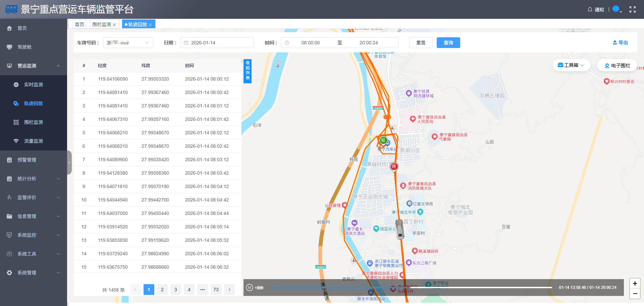644x306 pixels.
Task: Expand the 工具箱 dropdown
Action: pos(571,65)
